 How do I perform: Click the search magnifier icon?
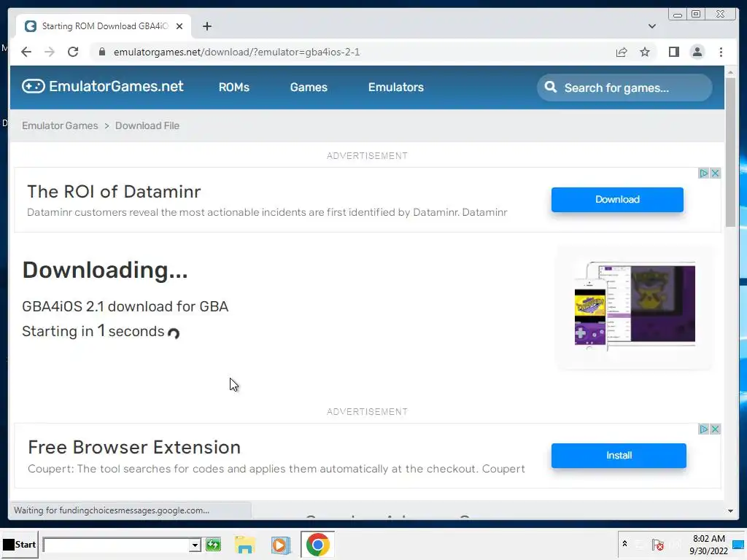550,87
